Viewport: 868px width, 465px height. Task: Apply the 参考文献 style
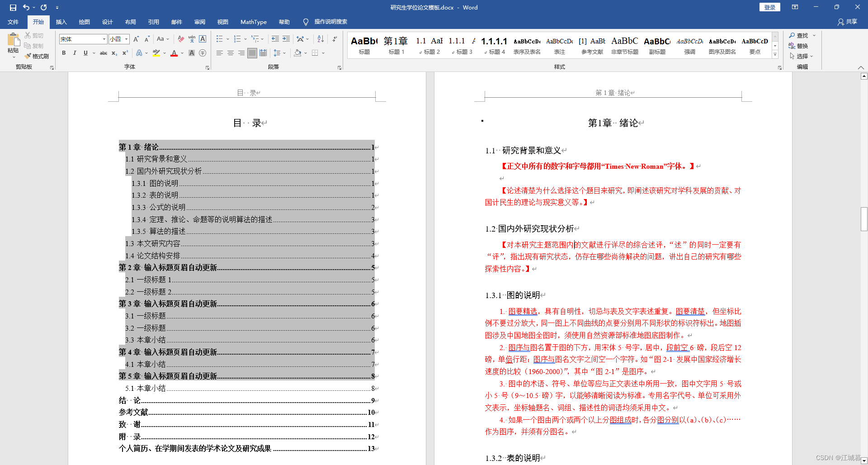(592, 45)
